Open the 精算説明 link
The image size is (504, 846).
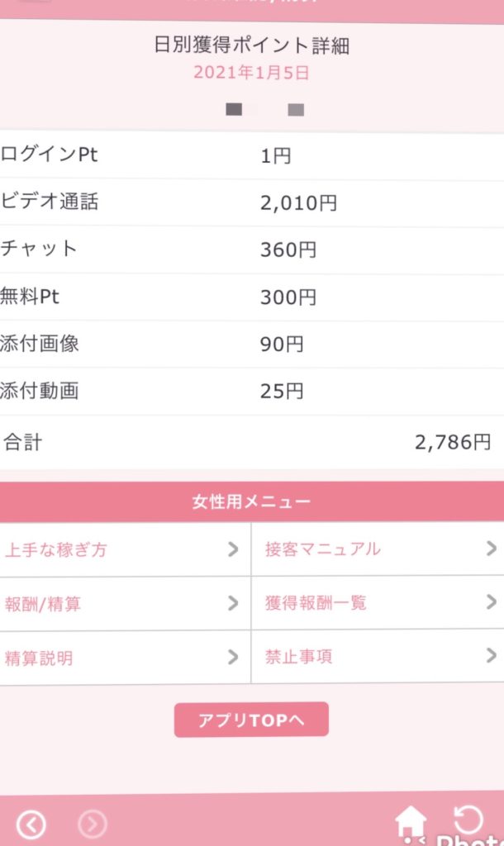(x=39, y=658)
